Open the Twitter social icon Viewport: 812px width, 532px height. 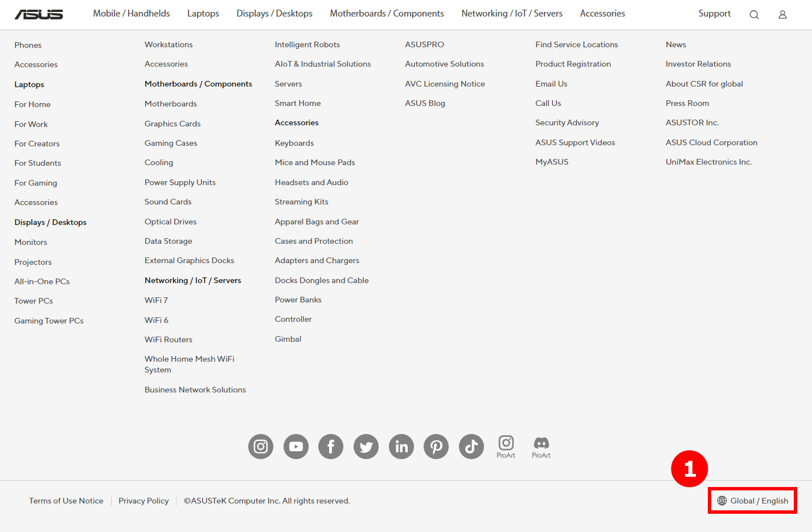[366, 447]
